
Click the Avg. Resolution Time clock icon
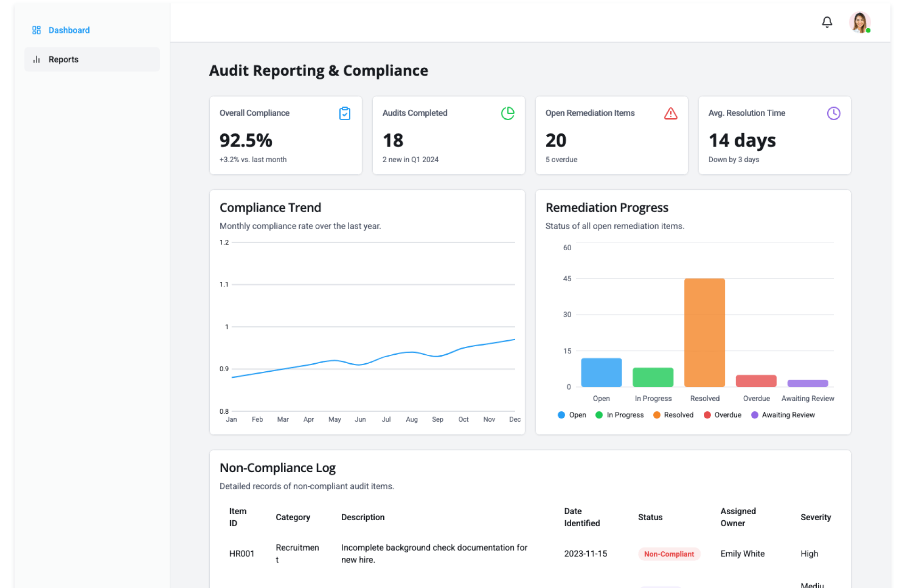[833, 114]
